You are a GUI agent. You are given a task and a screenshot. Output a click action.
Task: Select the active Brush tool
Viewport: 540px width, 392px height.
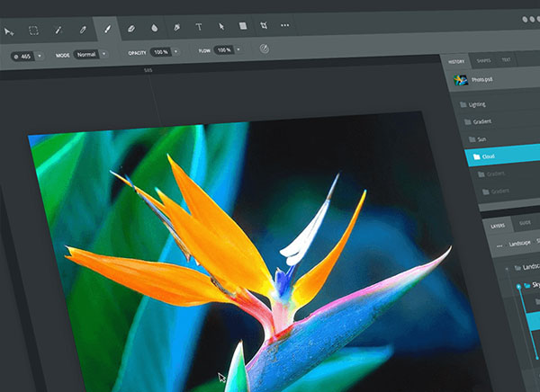point(107,29)
